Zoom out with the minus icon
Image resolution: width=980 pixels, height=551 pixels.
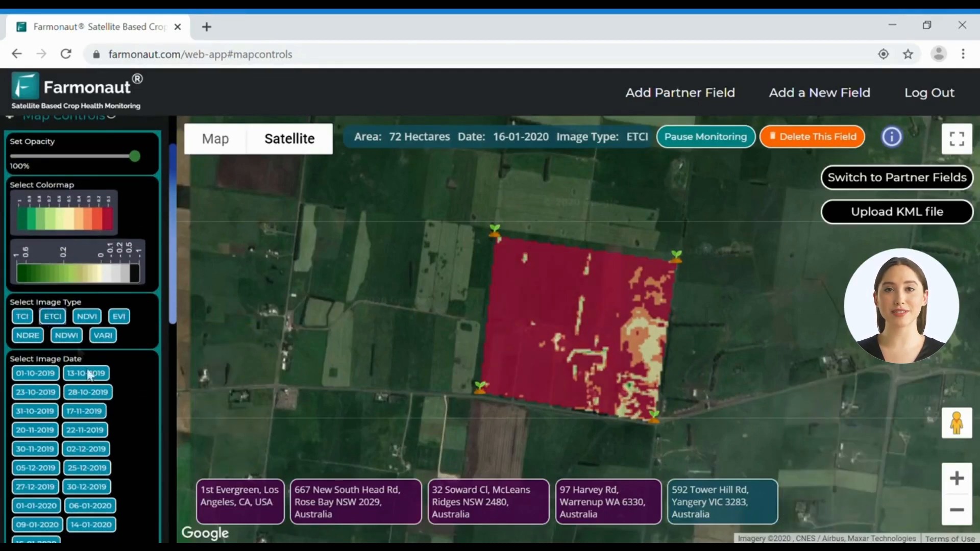(957, 509)
